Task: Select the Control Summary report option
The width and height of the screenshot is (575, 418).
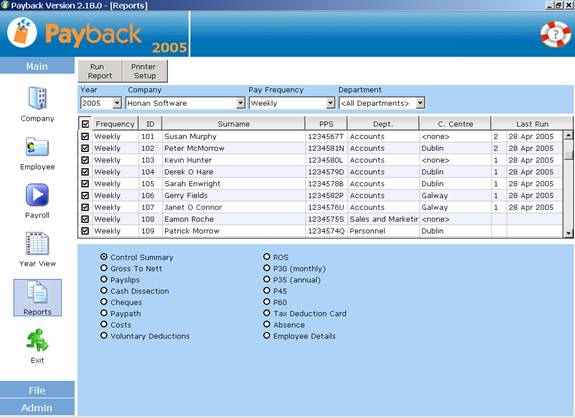Action: (104, 257)
